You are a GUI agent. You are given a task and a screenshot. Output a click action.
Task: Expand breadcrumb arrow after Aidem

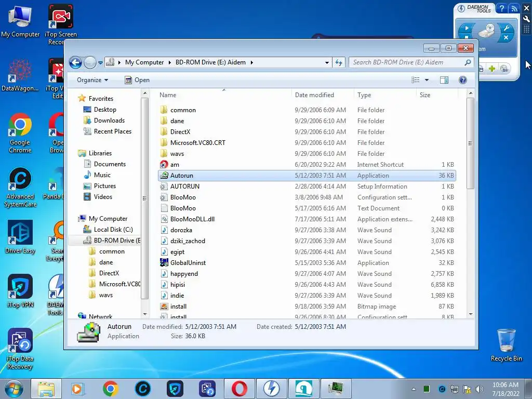(252, 62)
